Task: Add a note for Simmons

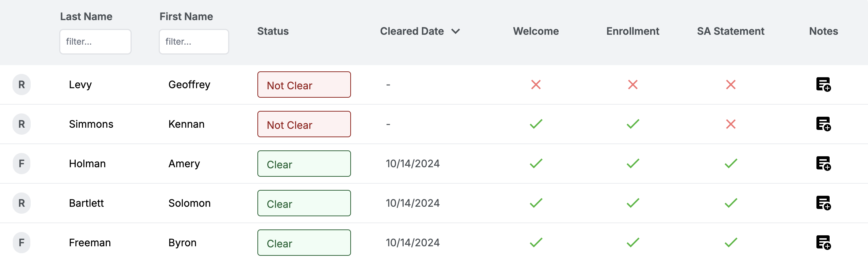Action: 823,124
